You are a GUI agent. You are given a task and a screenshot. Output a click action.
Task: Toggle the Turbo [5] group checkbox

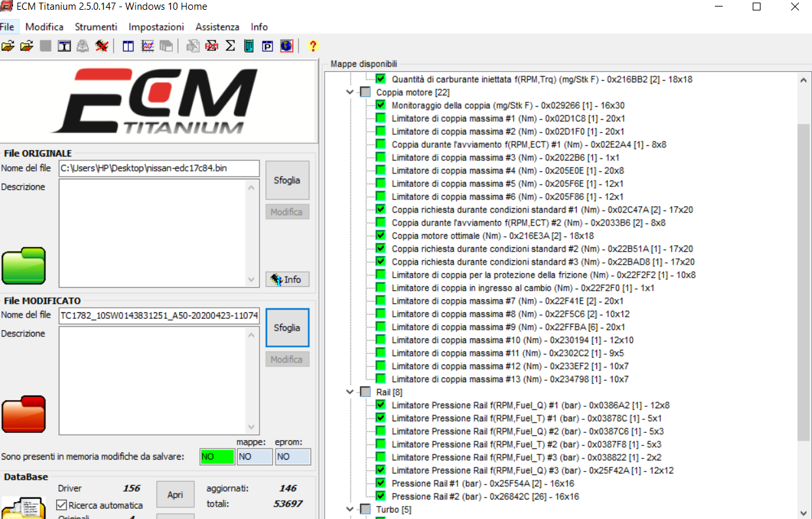pos(365,509)
